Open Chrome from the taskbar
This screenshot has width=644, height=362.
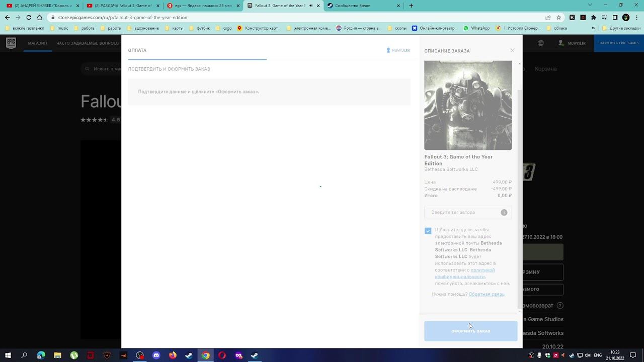pyautogui.click(x=205, y=355)
